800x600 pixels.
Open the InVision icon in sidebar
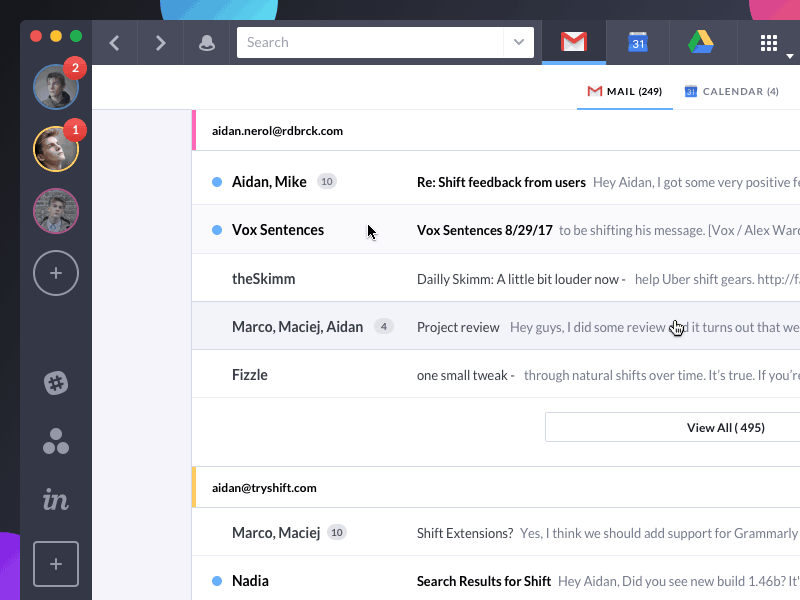56,500
